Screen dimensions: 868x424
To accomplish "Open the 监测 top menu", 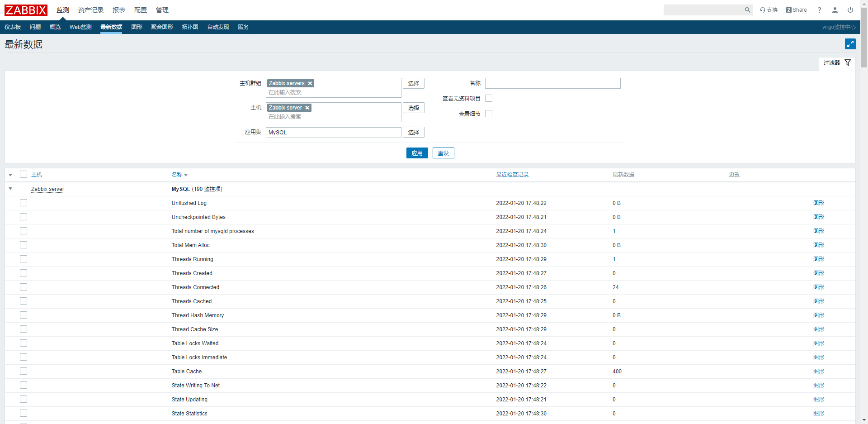I will 63,10.
